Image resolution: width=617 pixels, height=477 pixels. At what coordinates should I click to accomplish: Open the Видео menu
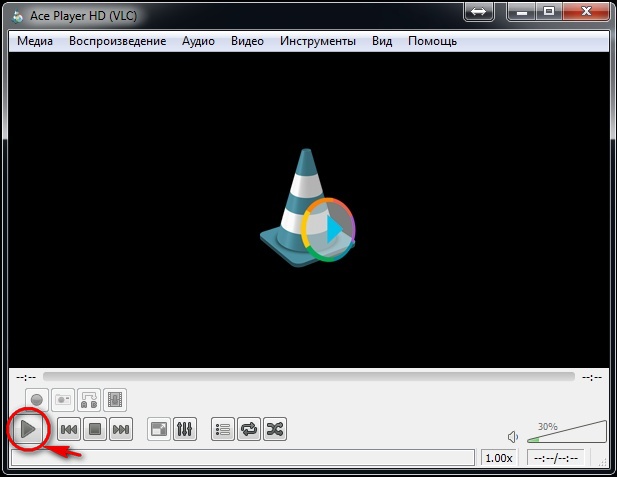[247, 41]
